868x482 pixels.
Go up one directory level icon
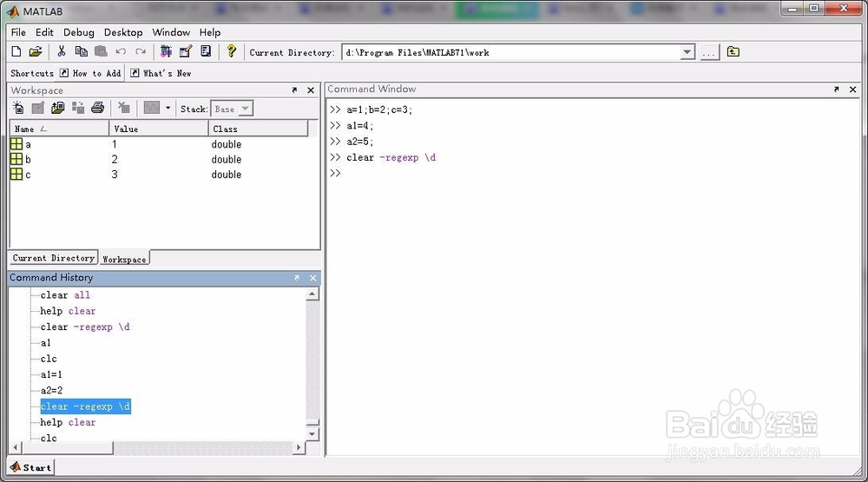click(733, 51)
